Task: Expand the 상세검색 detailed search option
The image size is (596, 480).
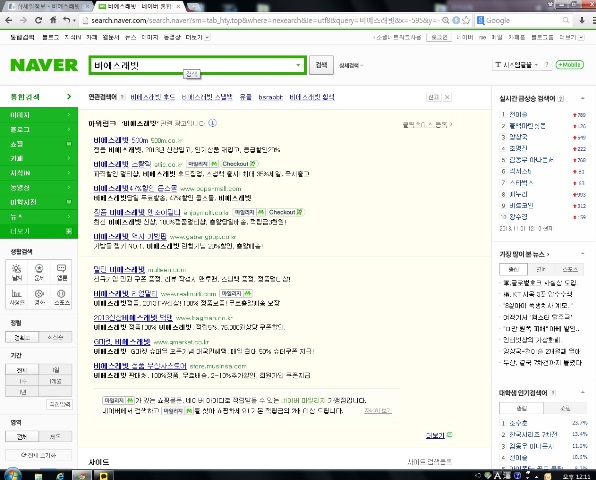Action: [350, 65]
